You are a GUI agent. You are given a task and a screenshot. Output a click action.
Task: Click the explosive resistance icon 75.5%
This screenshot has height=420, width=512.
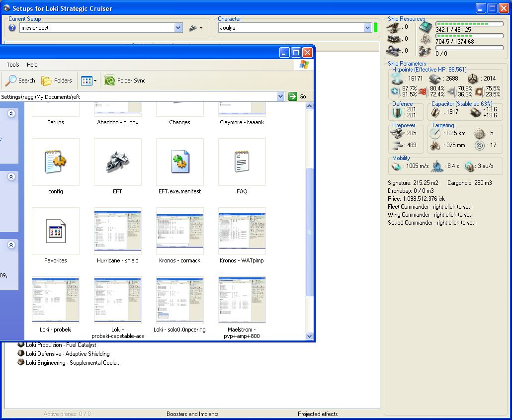(x=479, y=91)
